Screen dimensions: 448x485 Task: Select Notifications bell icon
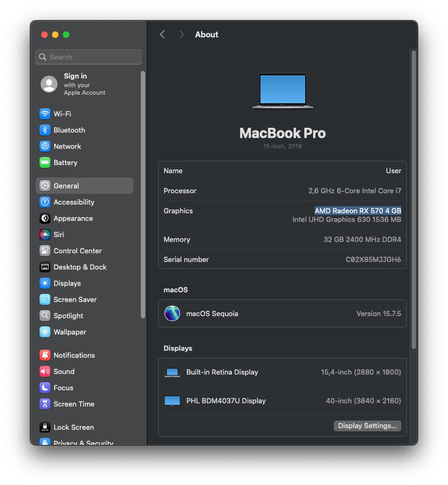point(45,356)
